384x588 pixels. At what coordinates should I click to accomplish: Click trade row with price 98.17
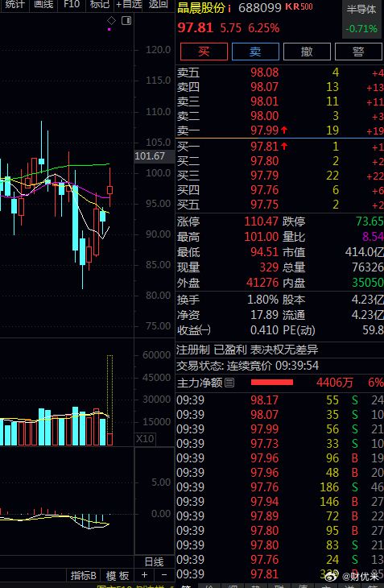pyautogui.click(x=279, y=400)
